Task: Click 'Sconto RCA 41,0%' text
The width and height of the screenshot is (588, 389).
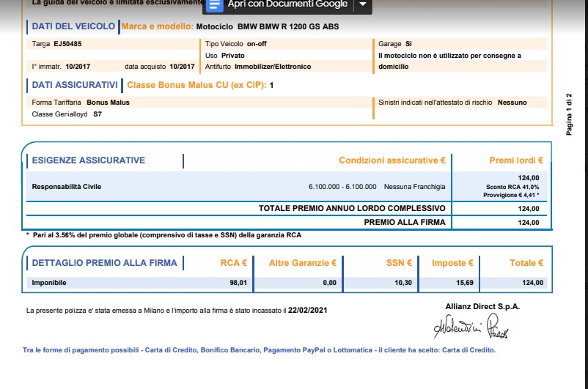Action: coord(512,187)
